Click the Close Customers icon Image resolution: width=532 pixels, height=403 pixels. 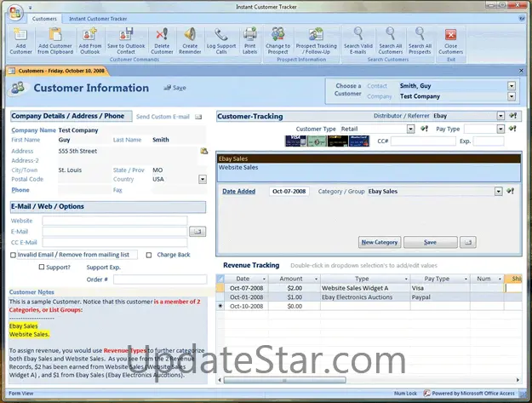(450, 35)
